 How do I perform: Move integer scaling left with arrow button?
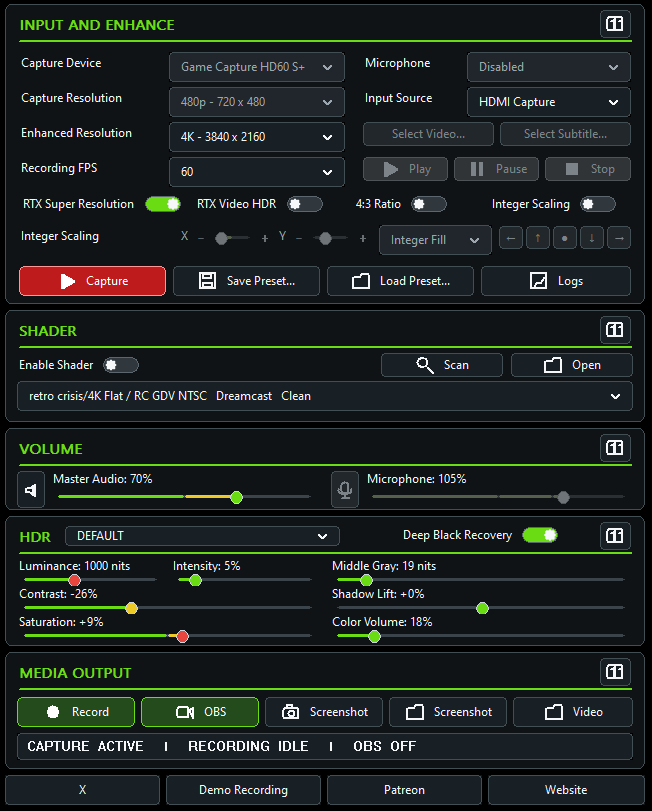click(511, 238)
